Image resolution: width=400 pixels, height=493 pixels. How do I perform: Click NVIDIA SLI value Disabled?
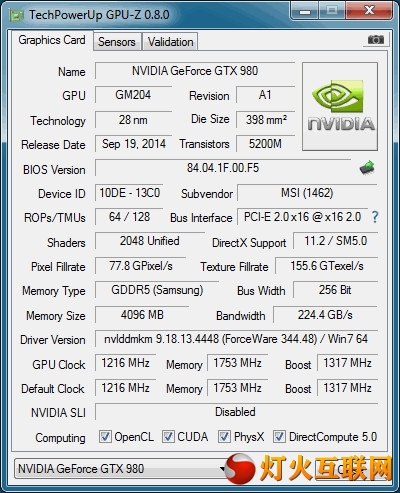click(x=236, y=412)
